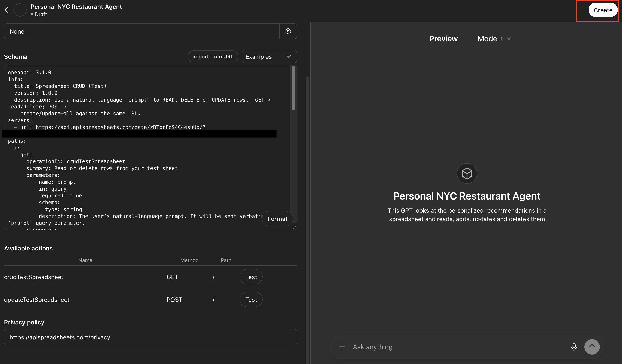The height and width of the screenshot is (364, 622).
Task: Open the Examples dropdown
Action: 269,56
